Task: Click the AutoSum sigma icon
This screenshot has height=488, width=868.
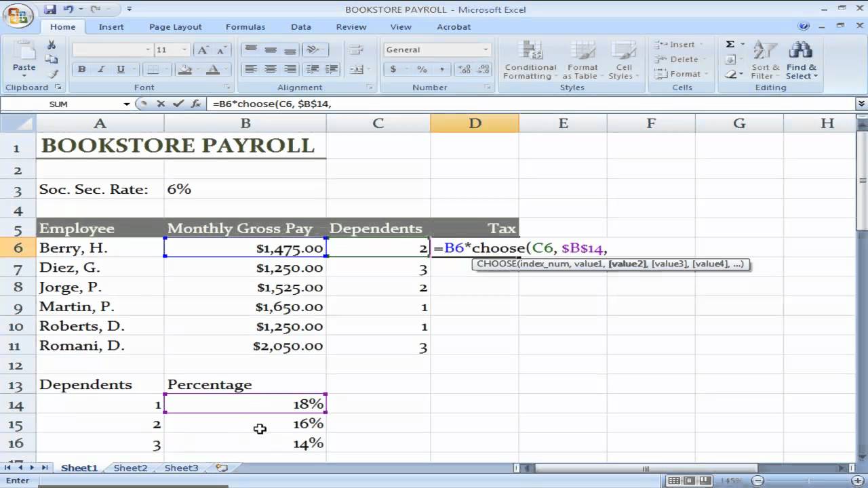Action: (730, 44)
